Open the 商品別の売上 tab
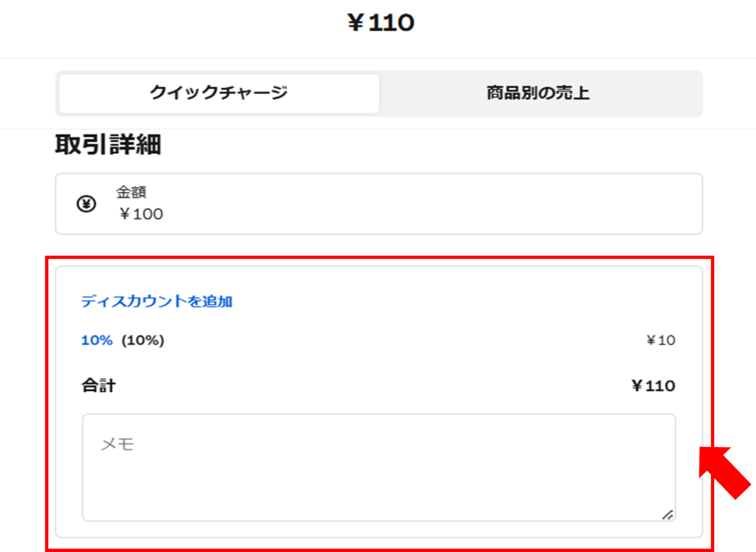Screen dimensions: 756x552 pos(538,93)
